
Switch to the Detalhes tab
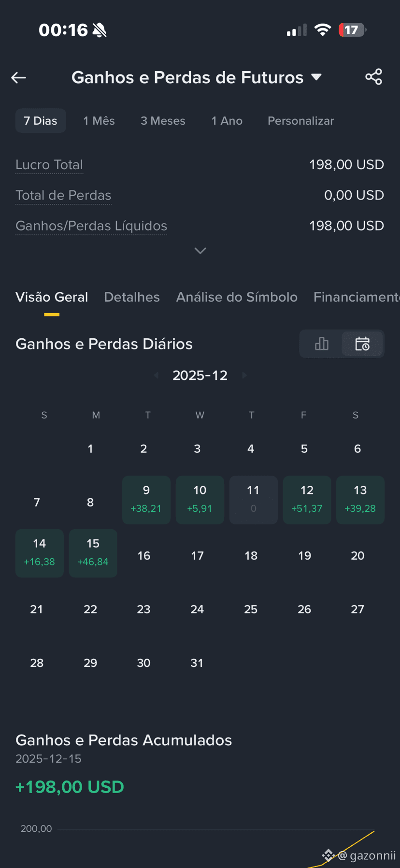132,297
